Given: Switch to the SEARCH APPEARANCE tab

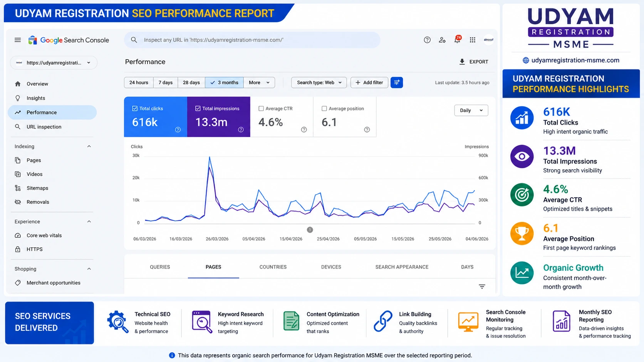Looking at the screenshot, I should (x=402, y=267).
